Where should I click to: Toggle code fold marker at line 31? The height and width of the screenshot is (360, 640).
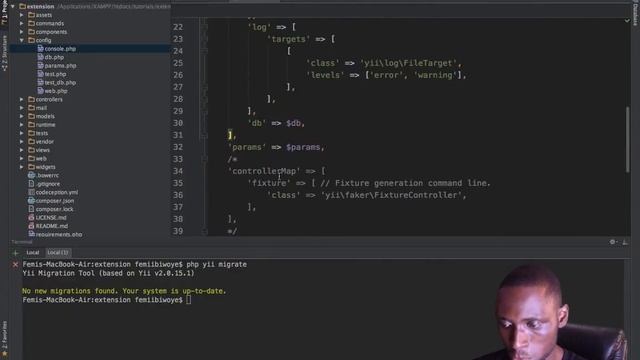coord(204,135)
